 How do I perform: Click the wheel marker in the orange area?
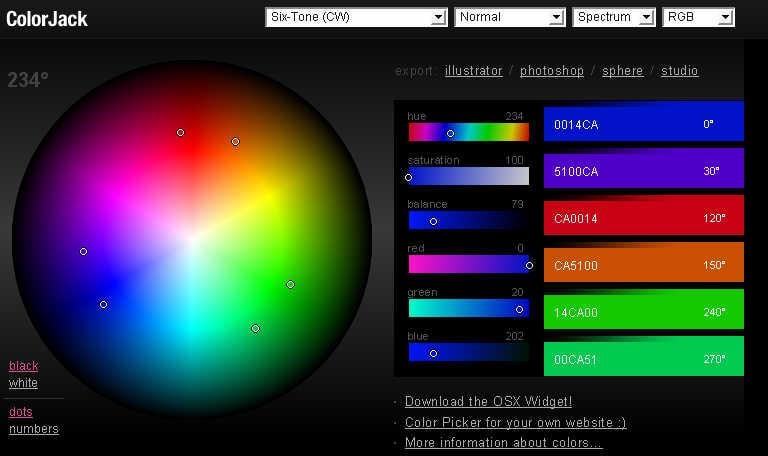pyautogui.click(x=236, y=142)
